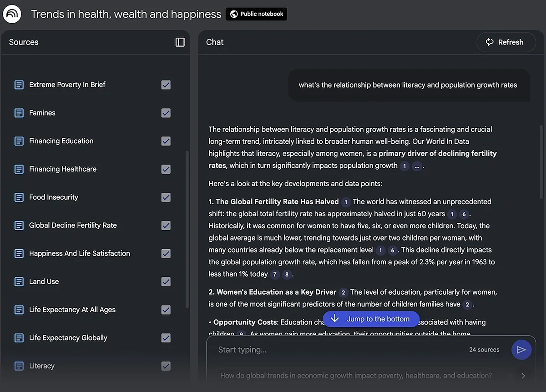Uncheck the Extreme Poverty In Brief checkbox
546x392 pixels.
[x=166, y=85]
